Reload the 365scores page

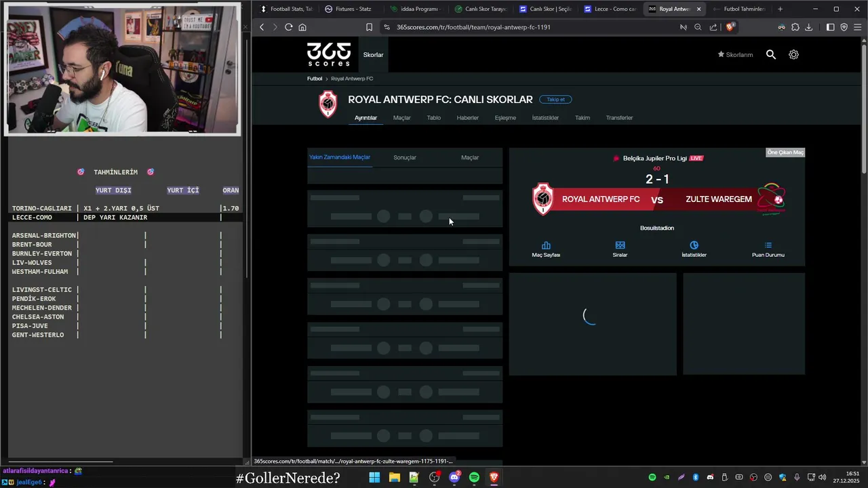pos(288,27)
